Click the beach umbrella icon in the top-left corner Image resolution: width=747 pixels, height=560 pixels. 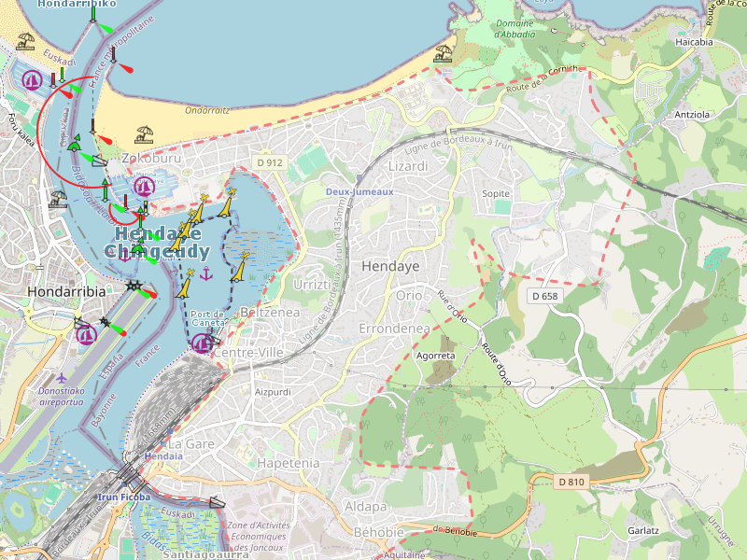coord(25,41)
